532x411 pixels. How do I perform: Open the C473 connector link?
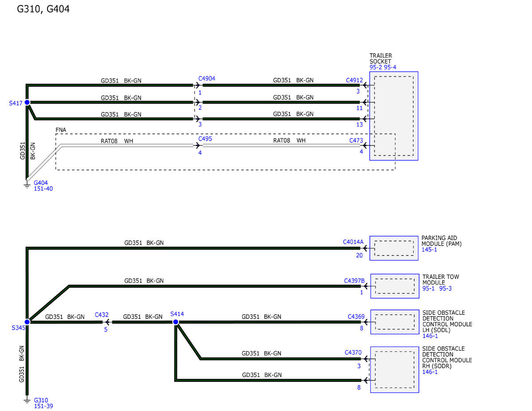[356, 141]
